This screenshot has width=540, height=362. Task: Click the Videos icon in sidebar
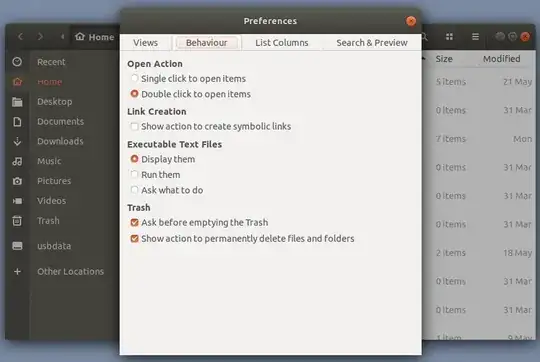(x=17, y=201)
